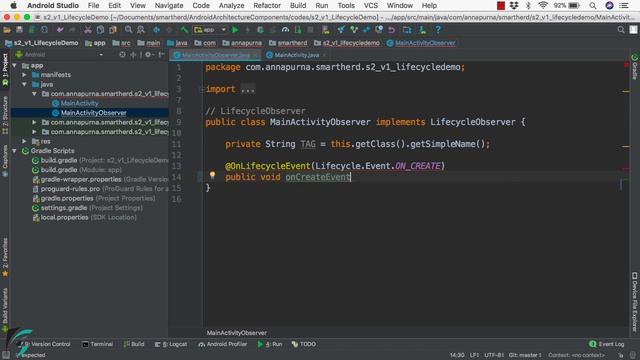Open the Device File Explorer side panel

(634, 302)
